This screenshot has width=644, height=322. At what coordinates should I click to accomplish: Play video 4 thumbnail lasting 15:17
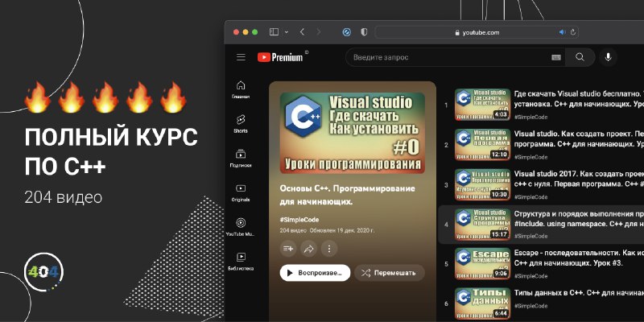pyautogui.click(x=482, y=225)
